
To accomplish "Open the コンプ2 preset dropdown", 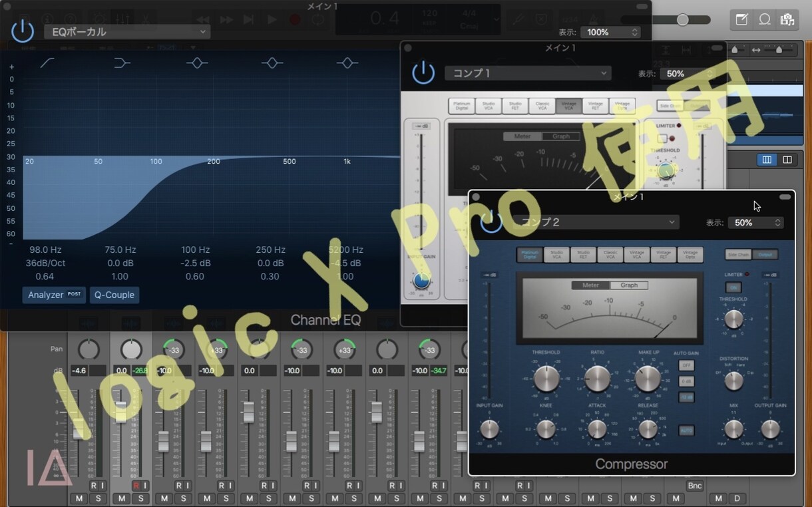I will coord(596,222).
